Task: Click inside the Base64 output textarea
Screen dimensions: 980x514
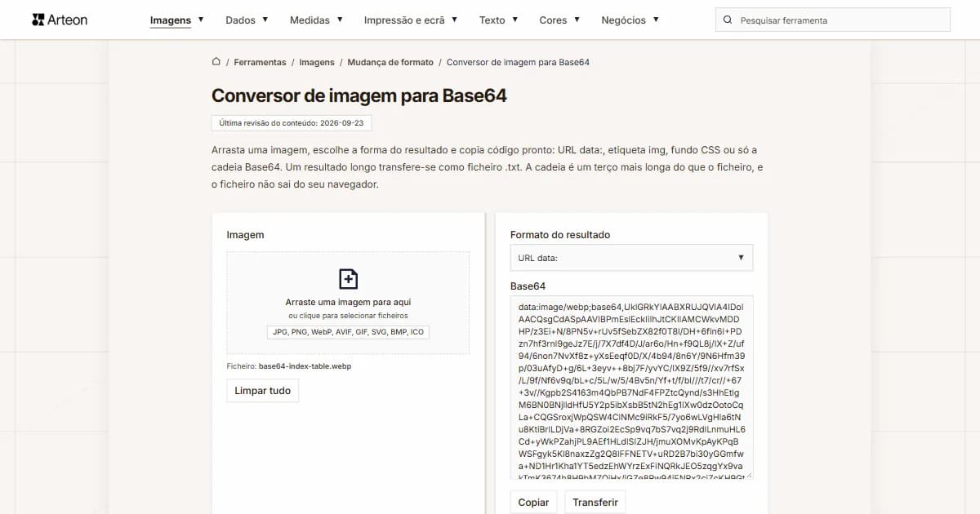Action: coord(631,388)
